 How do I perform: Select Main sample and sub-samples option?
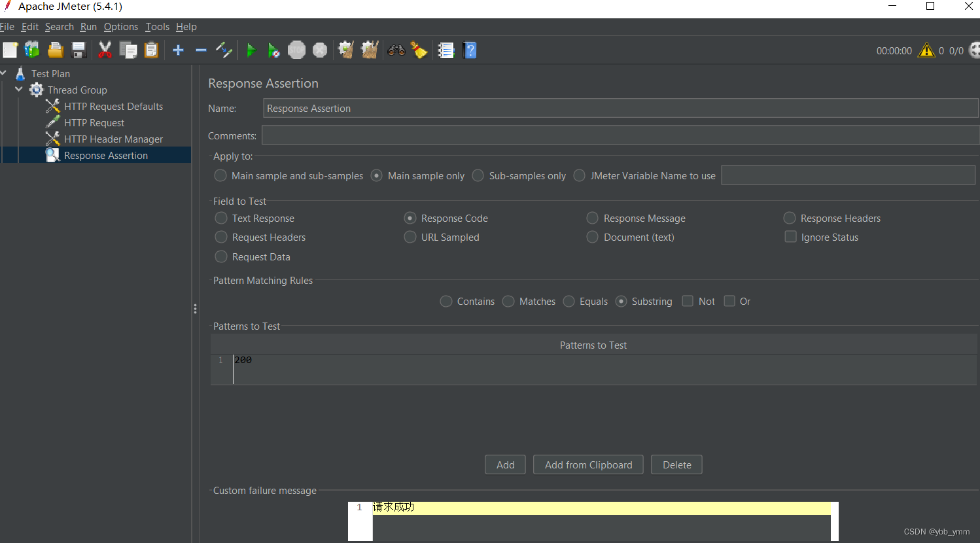[220, 175]
